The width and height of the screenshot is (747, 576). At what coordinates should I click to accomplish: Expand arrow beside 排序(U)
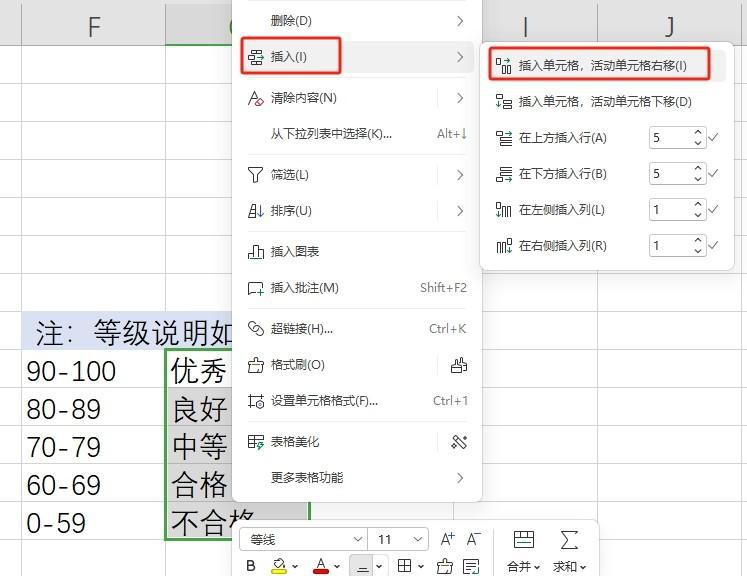pyautogui.click(x=460, y=211)
